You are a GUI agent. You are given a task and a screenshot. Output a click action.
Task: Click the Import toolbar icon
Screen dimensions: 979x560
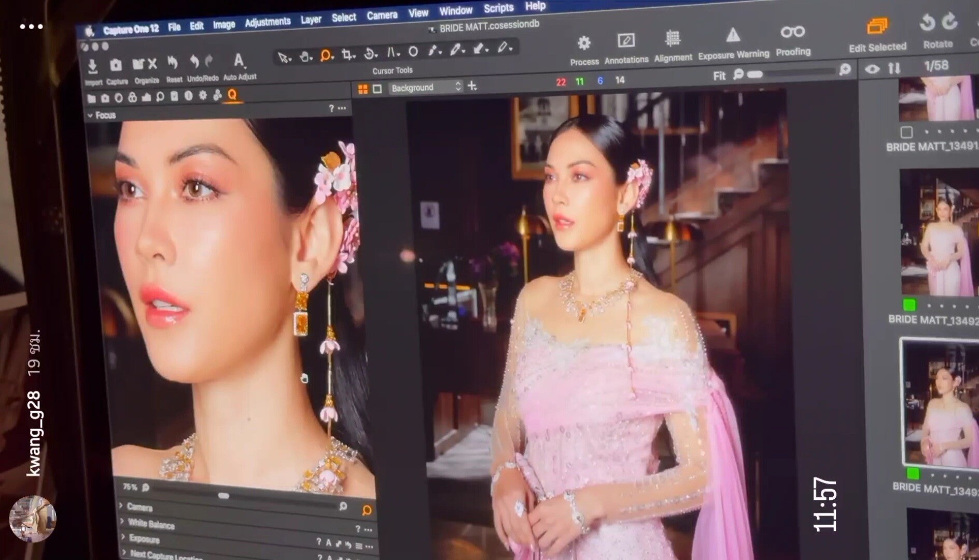[93, 66]
